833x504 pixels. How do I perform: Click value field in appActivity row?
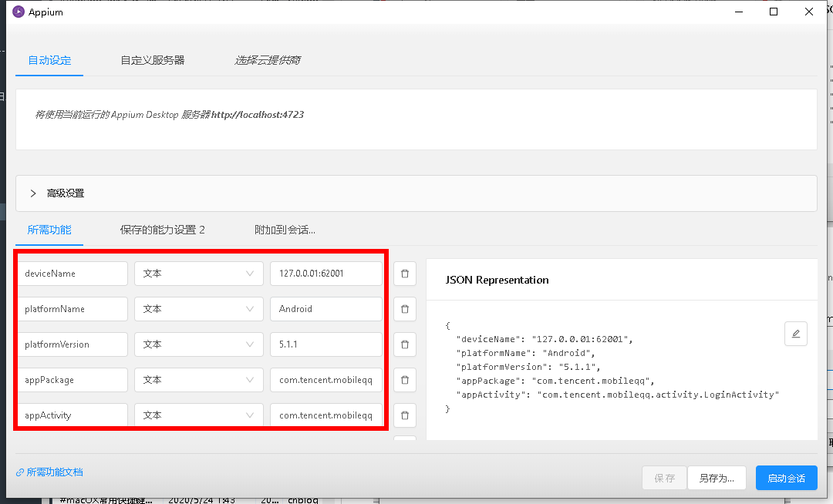coord(326,415)
